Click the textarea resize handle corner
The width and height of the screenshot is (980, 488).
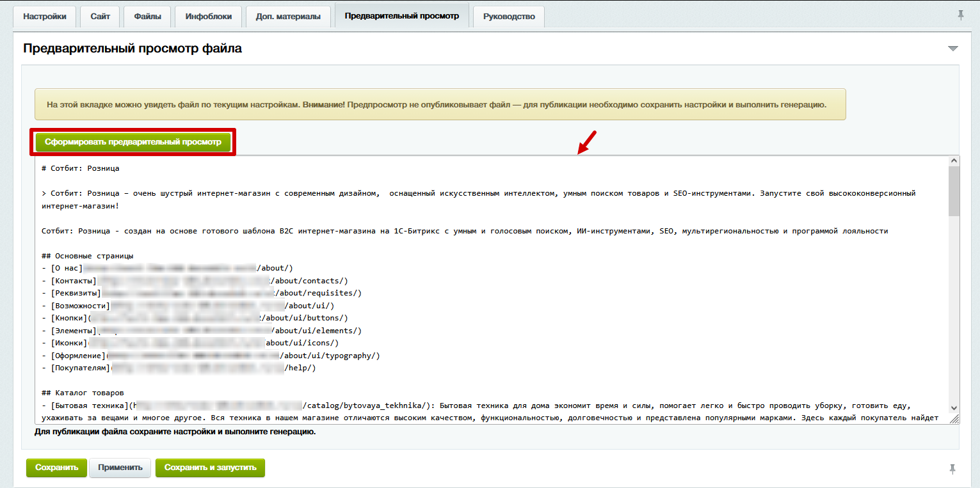click(954, 419)
